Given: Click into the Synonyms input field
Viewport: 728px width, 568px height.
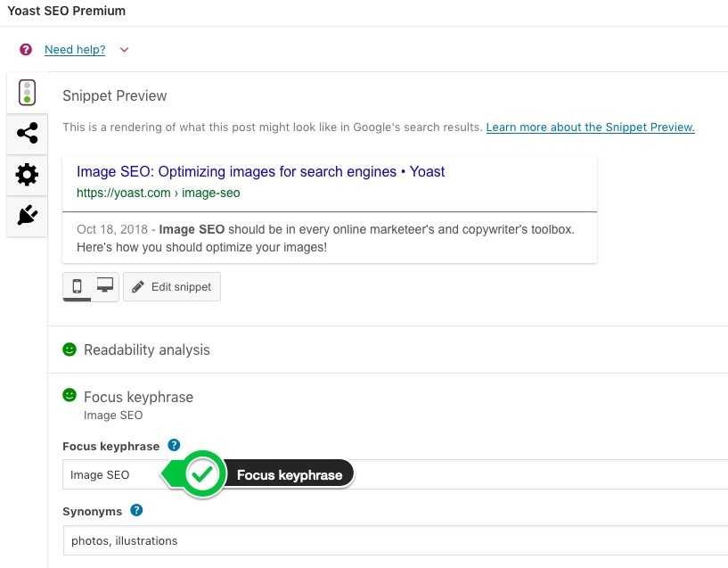Looking at the screenshot, I should coord(395,540).
